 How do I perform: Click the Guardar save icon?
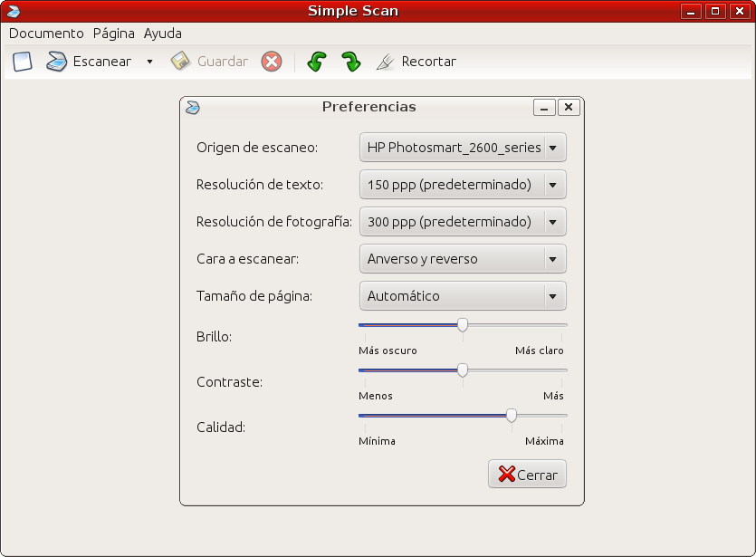(x=181, y=62)
